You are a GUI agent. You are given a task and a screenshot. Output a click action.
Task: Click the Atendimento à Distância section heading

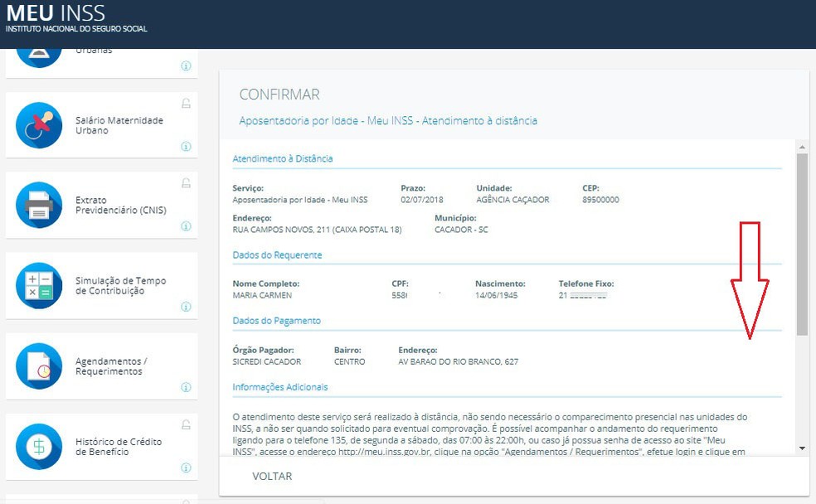tap(282, 157)
